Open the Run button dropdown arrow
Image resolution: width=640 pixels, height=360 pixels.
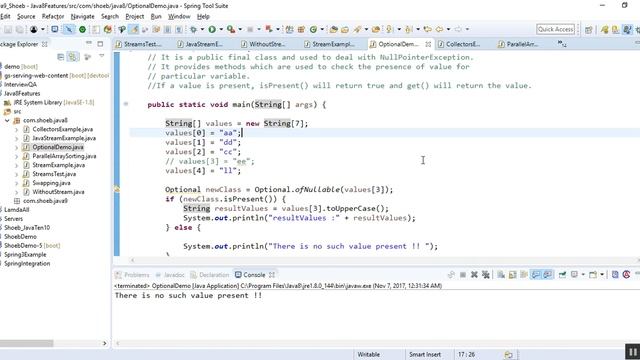pos(221,29)
